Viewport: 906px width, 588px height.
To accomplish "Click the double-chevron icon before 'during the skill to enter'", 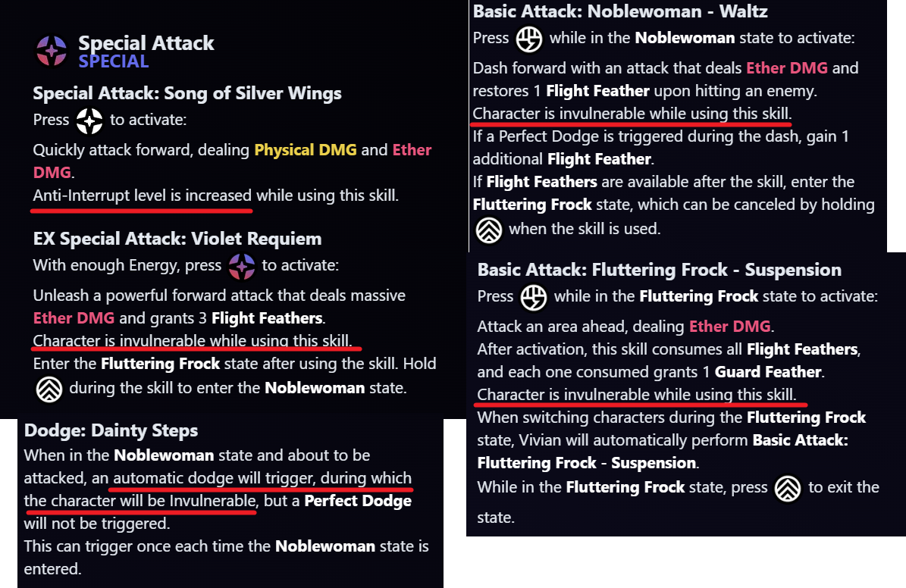I will (49, 389).
